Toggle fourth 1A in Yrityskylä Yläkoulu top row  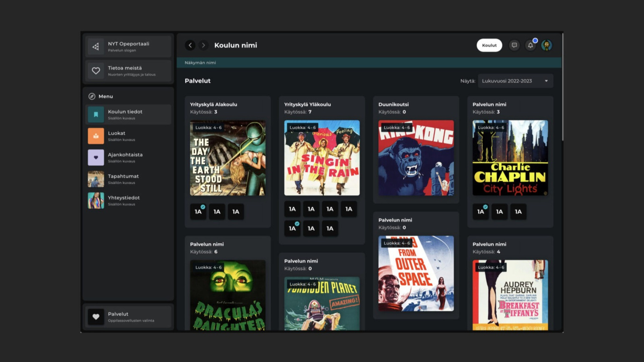(x=349, y=209)
